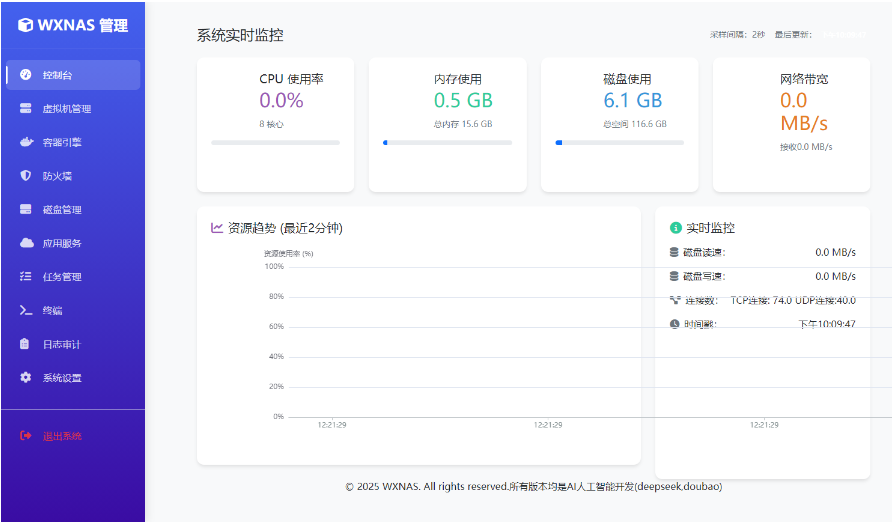Click the 最后更新 label
This screenshot has width=892, height=522.
point(794,35)
